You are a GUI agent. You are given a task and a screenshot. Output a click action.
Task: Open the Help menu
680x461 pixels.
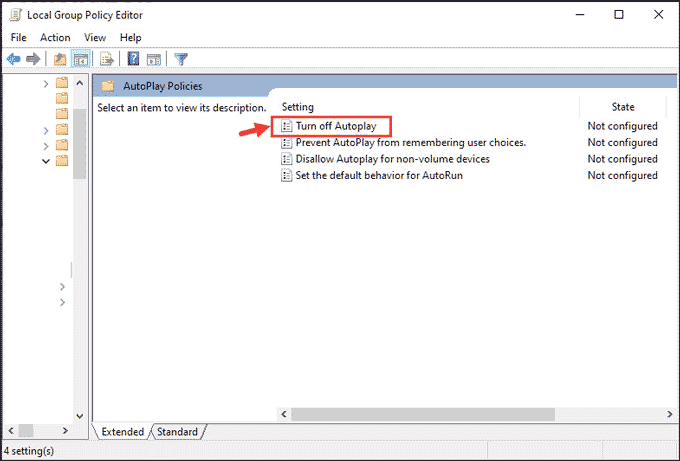(131, 38)
